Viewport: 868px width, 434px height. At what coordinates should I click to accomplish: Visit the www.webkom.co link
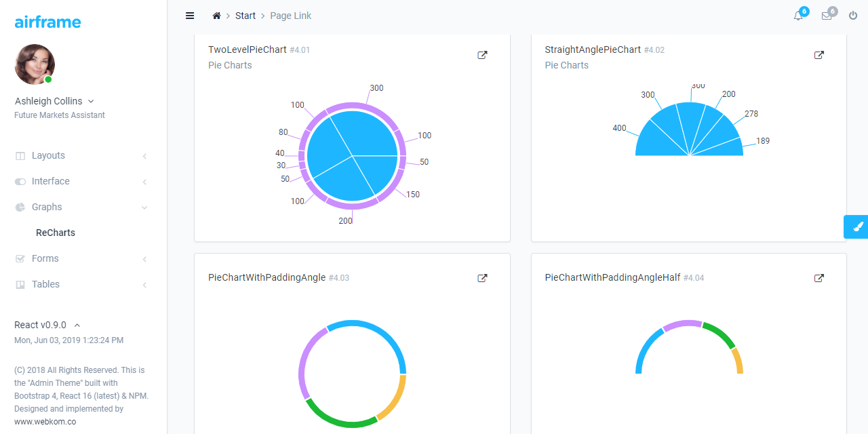[45, 421]
